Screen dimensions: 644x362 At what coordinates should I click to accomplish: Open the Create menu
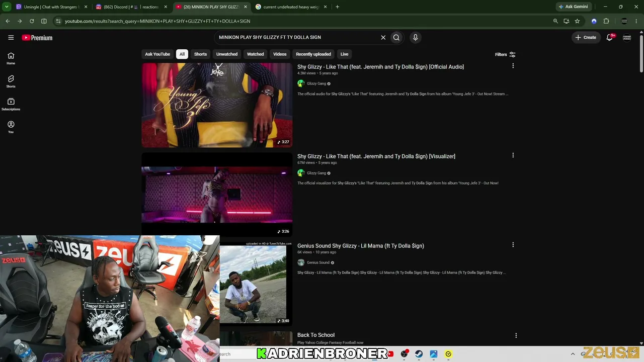tap(586, 37)
